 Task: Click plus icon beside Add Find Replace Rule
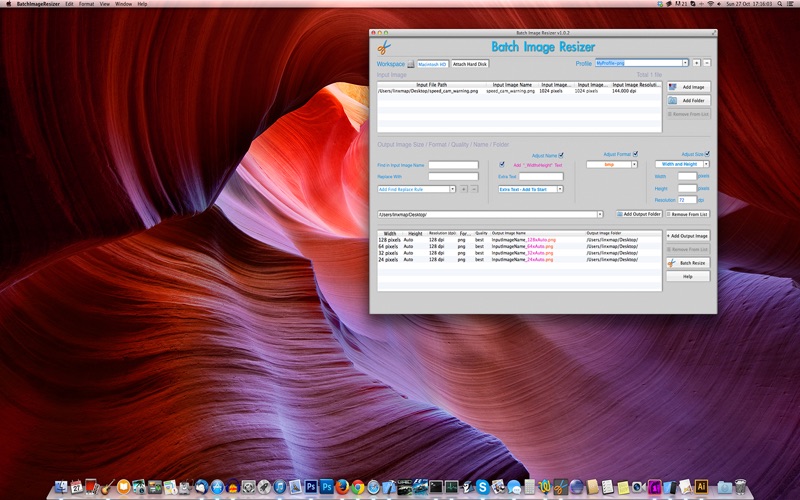pyautogui.click(x=463, y=188)
